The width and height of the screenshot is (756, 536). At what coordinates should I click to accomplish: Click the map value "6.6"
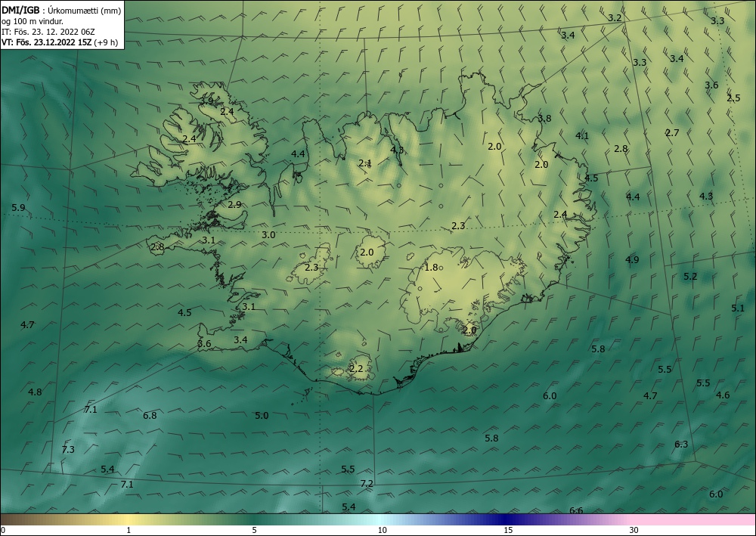[x=576, y=510]
